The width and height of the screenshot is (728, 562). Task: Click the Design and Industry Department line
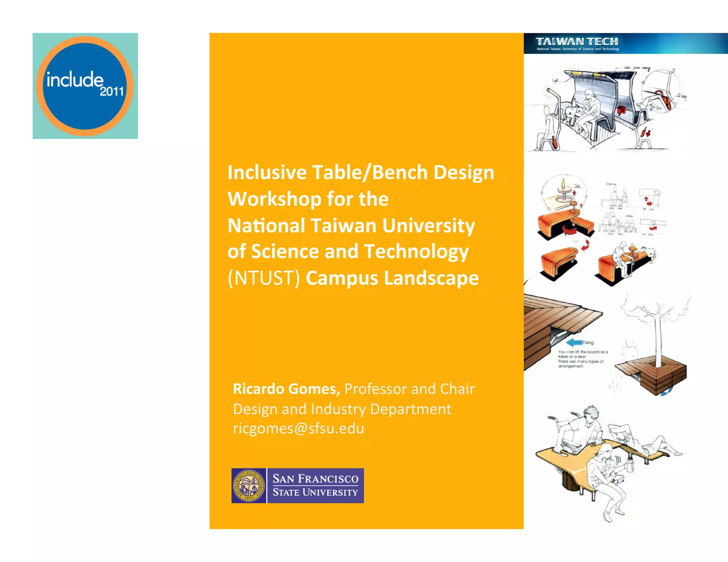[x=342, y=409]
